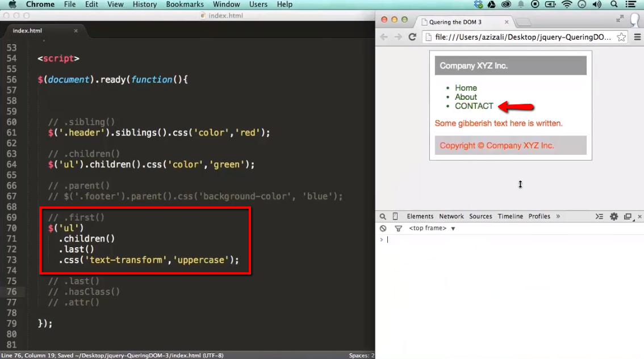The height and width of the screenshot is (359, 644).
Task: Click the opening script tag
Action: tap(58, 58)
